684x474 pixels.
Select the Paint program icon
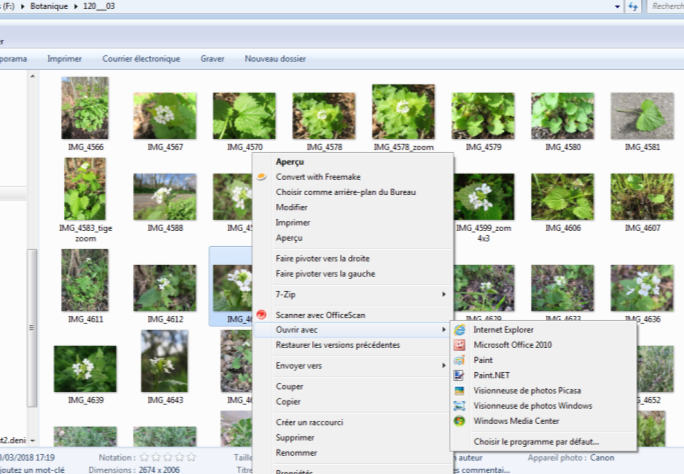coord(460,360)
